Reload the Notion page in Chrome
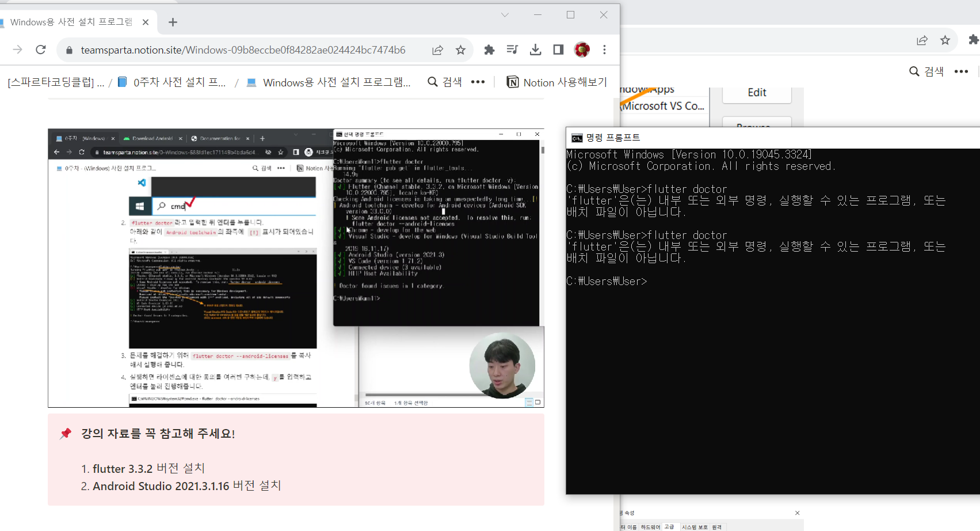The width and height of the screenshot is (980, 531). click(x=41, y=50)
